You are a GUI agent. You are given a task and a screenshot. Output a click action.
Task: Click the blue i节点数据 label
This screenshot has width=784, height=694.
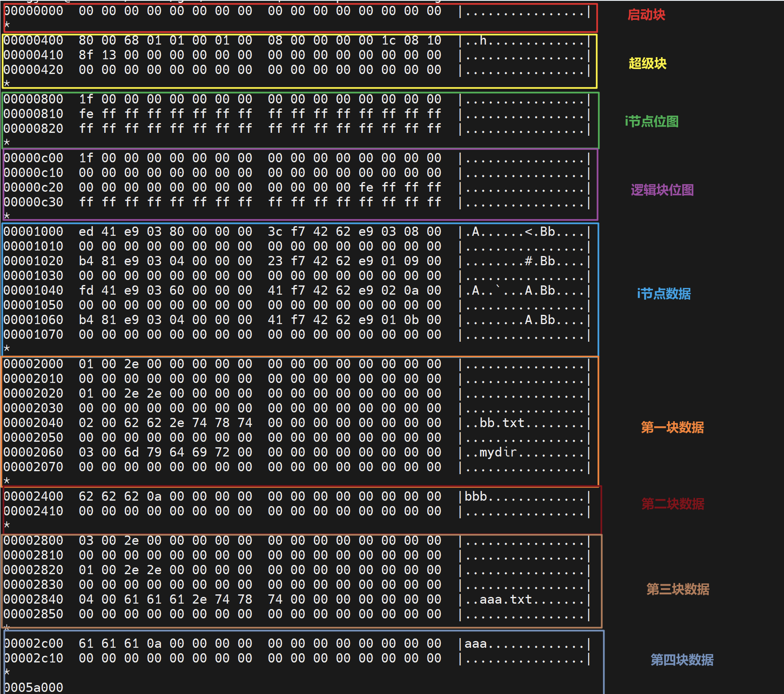point(664,293)
